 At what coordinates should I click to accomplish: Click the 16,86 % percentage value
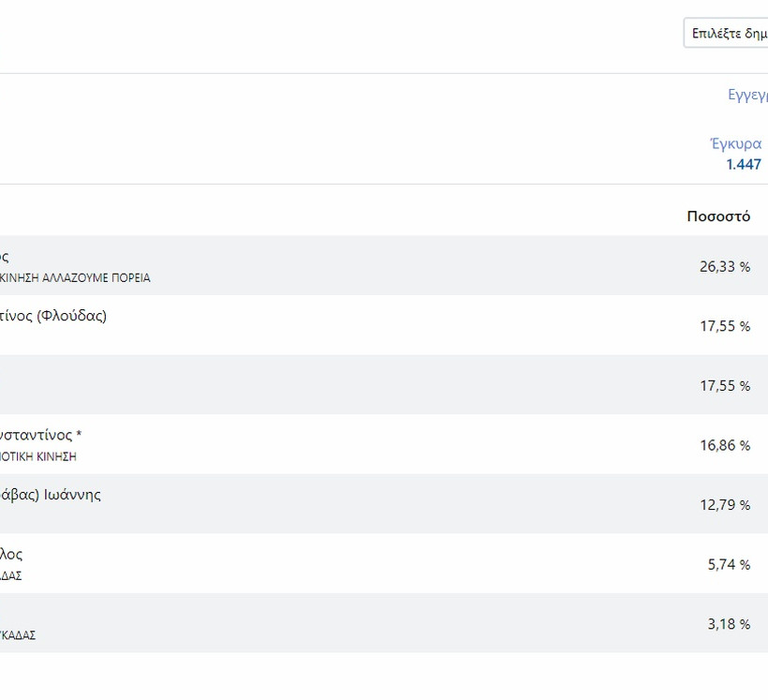(x=724, y=445)
